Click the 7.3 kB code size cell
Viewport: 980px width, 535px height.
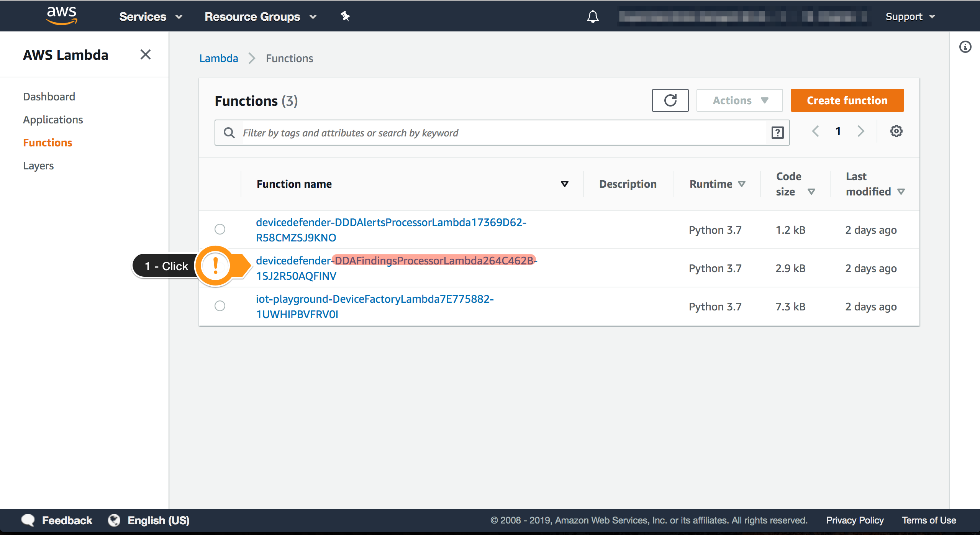790,307
